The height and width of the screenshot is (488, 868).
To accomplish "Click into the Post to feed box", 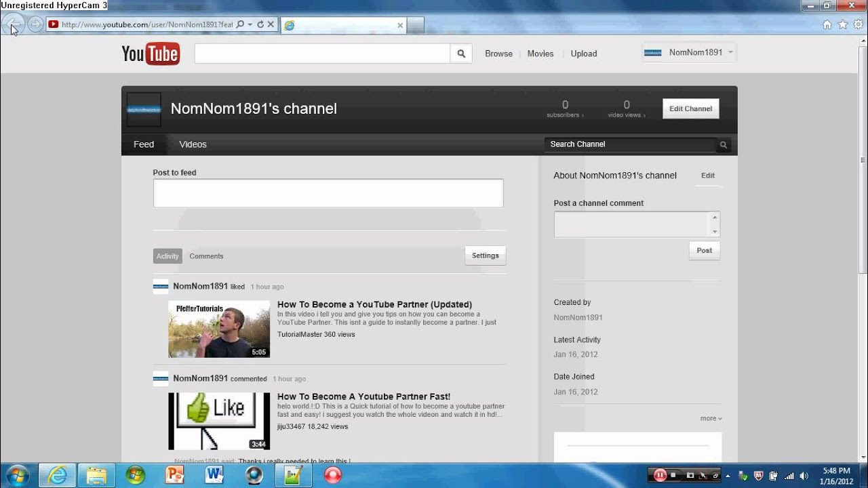I will point(328,193).
